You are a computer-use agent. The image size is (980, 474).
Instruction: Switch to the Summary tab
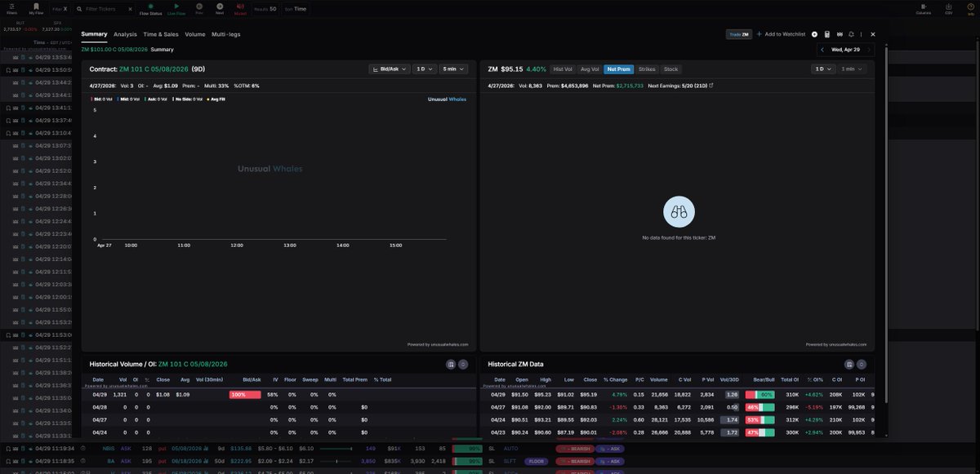coord(94,34)
